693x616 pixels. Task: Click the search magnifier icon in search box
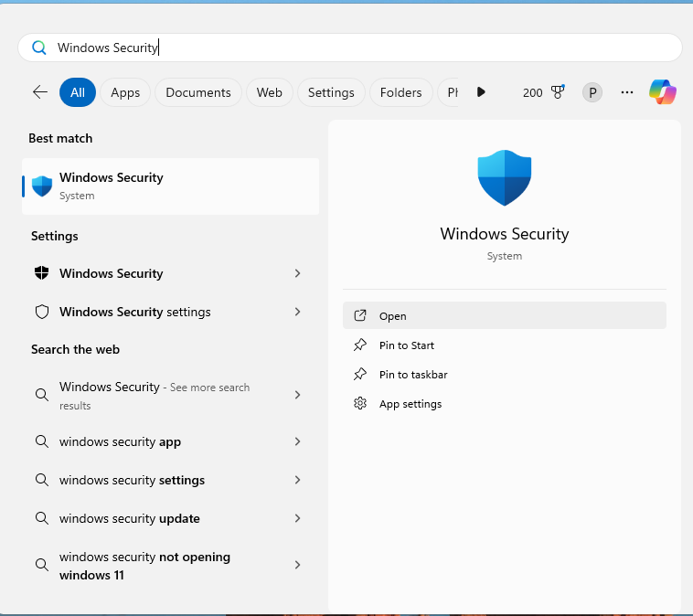tap(39, 48)
